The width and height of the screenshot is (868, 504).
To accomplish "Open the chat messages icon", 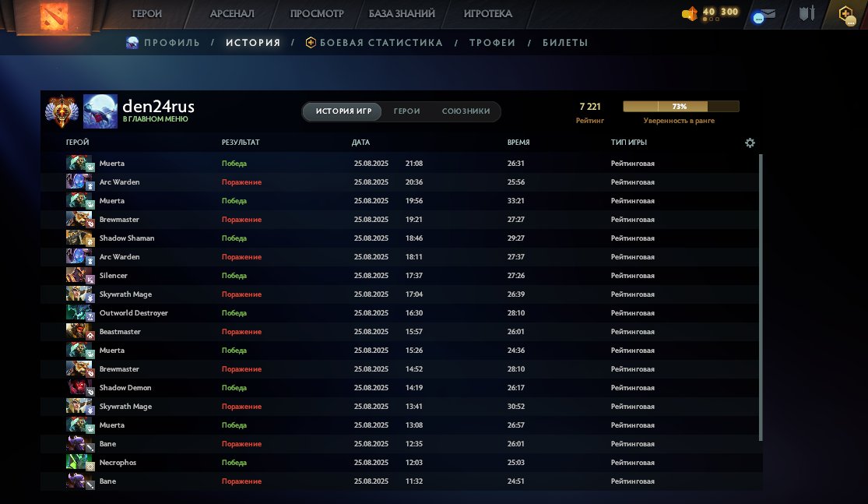I will click(x=764, y=15).
